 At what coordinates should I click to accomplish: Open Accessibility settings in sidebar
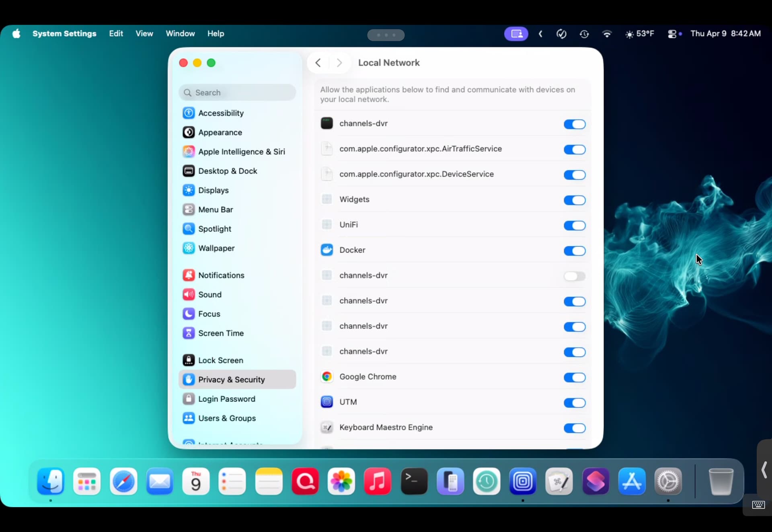pos(221,113)
